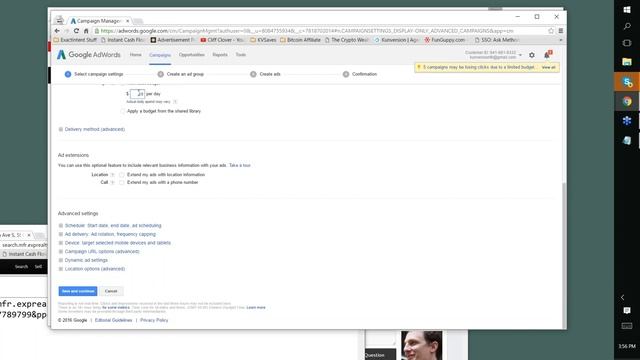Viewport: 640px width, 360px height.
Task: Click the Take a tour link
Action: 240,166
